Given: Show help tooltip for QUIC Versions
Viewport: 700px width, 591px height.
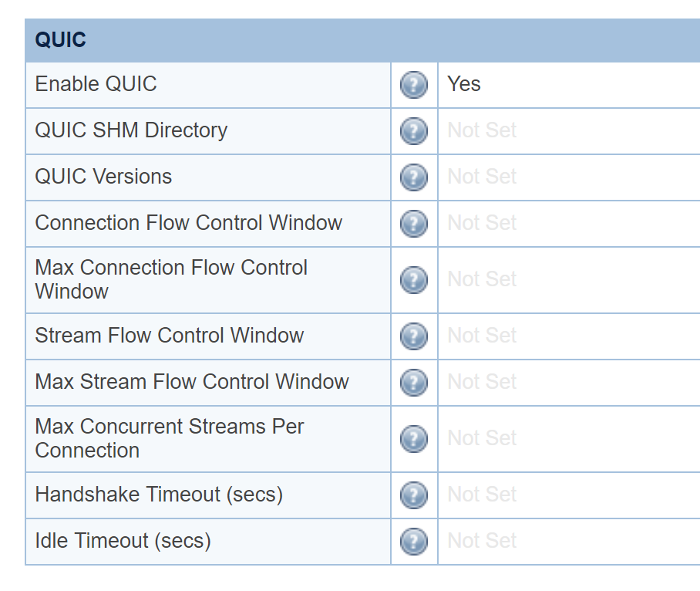Looking at the screenshot, I should click(414, 177).
